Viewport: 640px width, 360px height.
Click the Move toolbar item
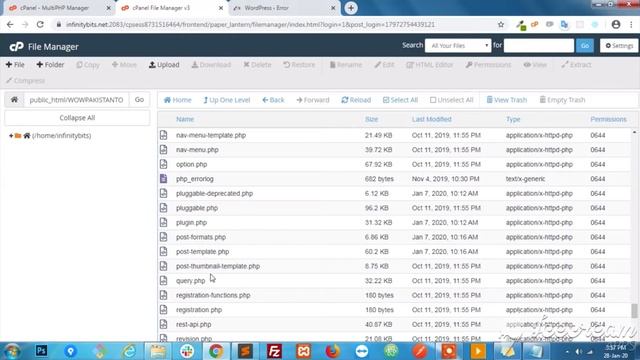(124, 64)
